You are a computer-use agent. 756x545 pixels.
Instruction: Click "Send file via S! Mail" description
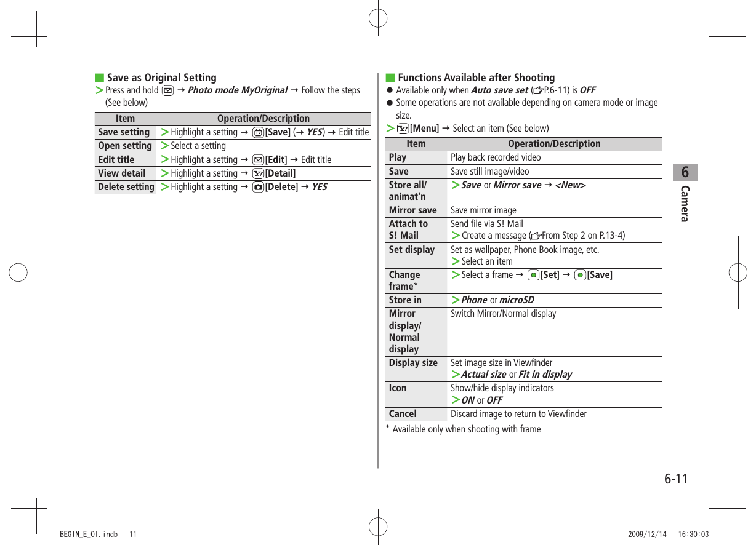click(487, 224)
